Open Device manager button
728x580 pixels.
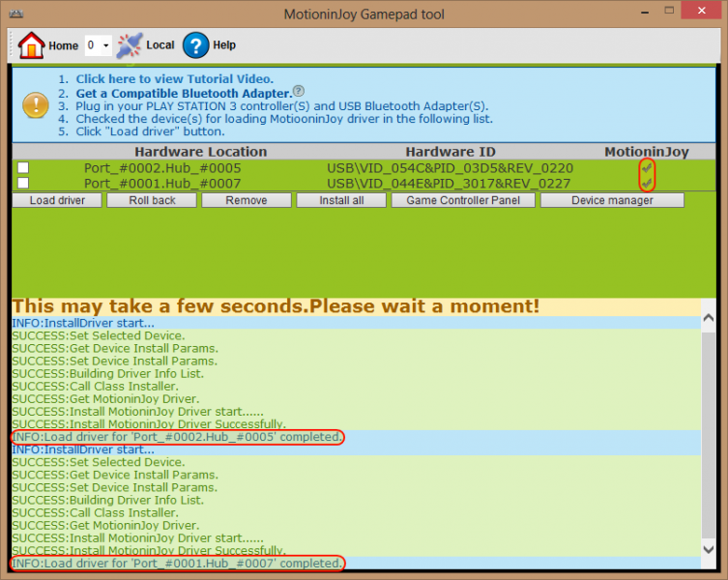[x=612, y=200]
